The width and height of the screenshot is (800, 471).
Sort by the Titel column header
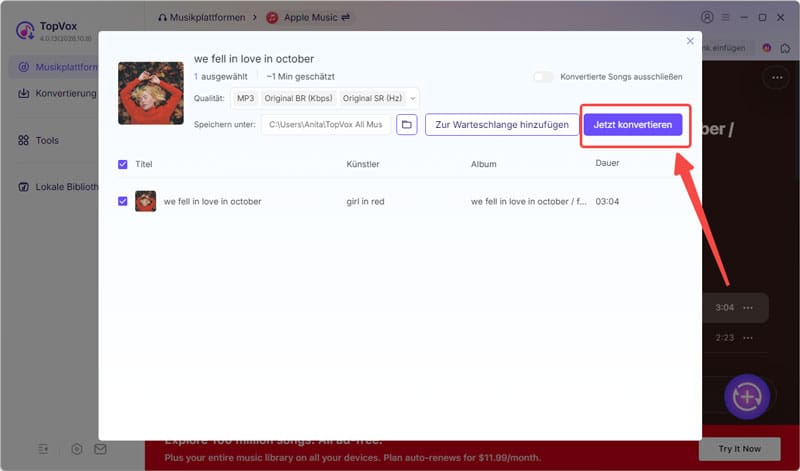pos(144,164)
